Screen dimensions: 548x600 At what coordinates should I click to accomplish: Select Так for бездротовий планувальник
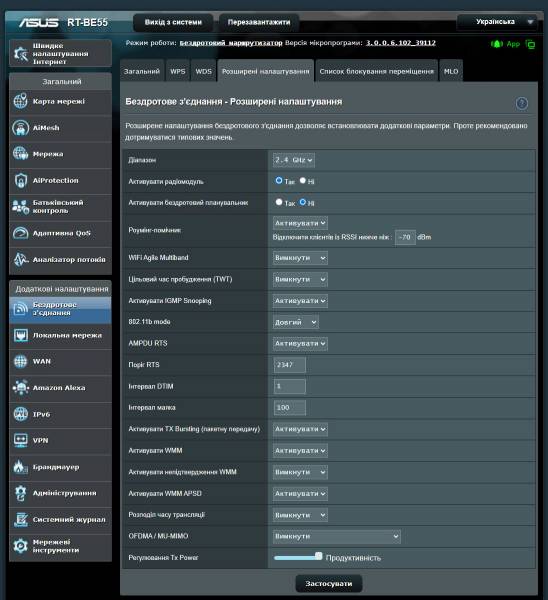coord(279,202)
